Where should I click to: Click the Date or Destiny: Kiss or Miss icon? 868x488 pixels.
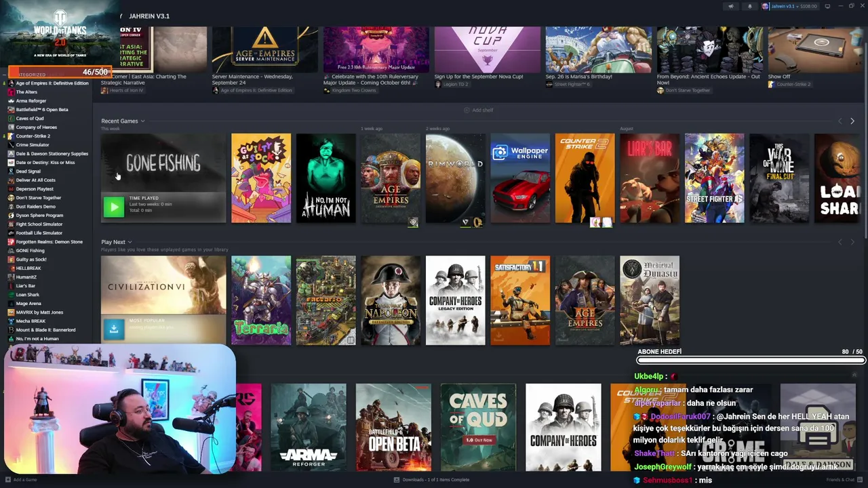(11, 163)
